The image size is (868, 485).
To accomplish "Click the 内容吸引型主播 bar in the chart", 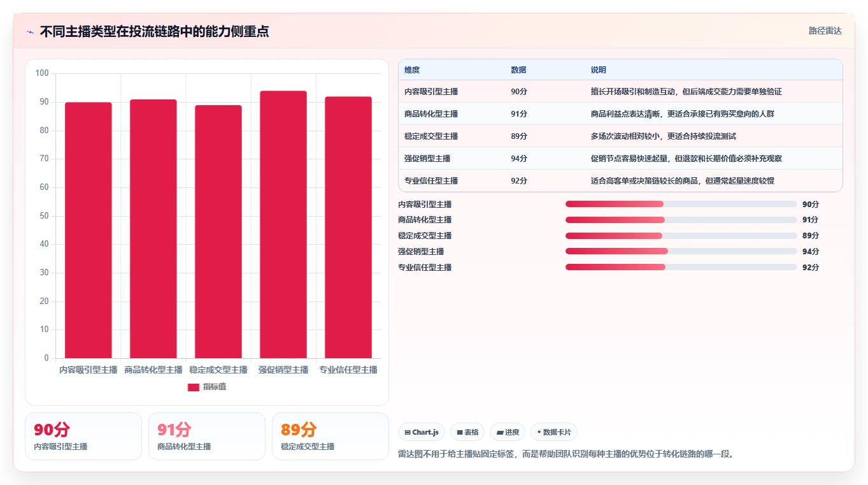I will pos(89,230).
